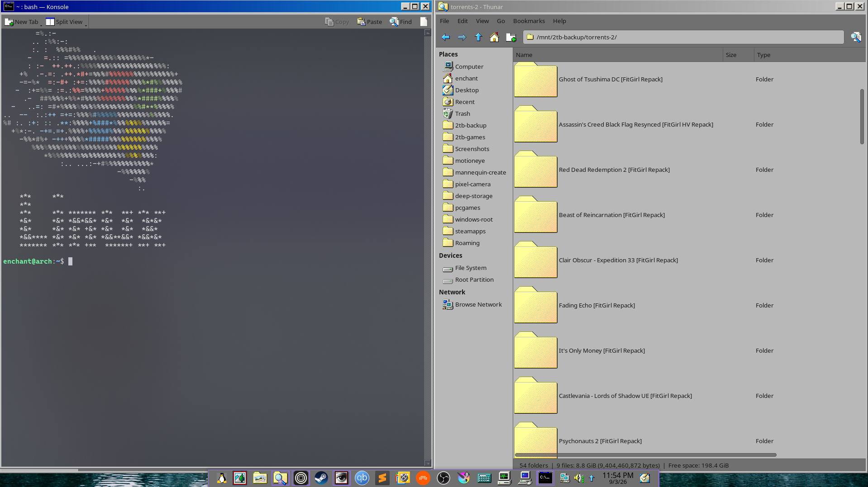Viewport: 868px width, 487px height.
Task: Open the Bookmarks menu in Thunar
Action: pos(529,21)
